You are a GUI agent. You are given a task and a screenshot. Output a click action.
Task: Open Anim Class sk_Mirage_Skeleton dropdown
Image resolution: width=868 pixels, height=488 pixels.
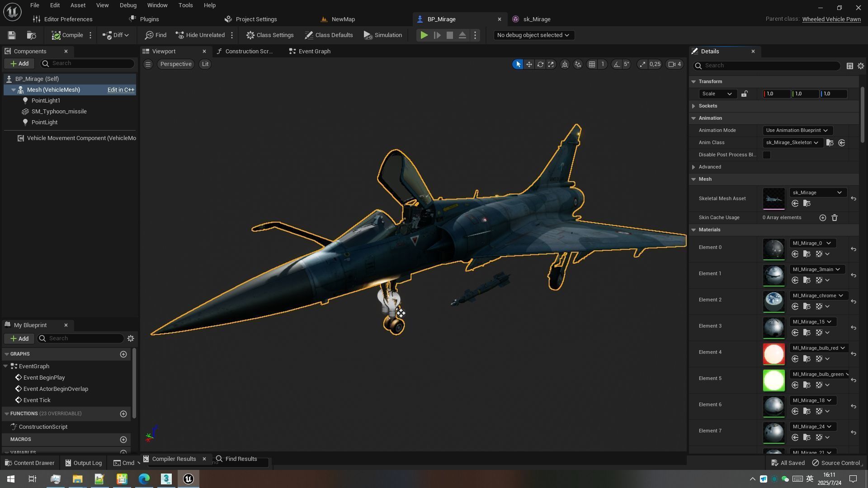(x=793, y=143)
